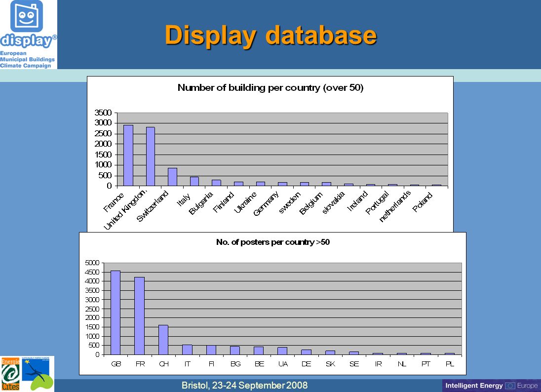Click 'European Municipal Buildings Climate Campaign' text
The width and height of the screenshot is (541, 392).
(27, 59)
